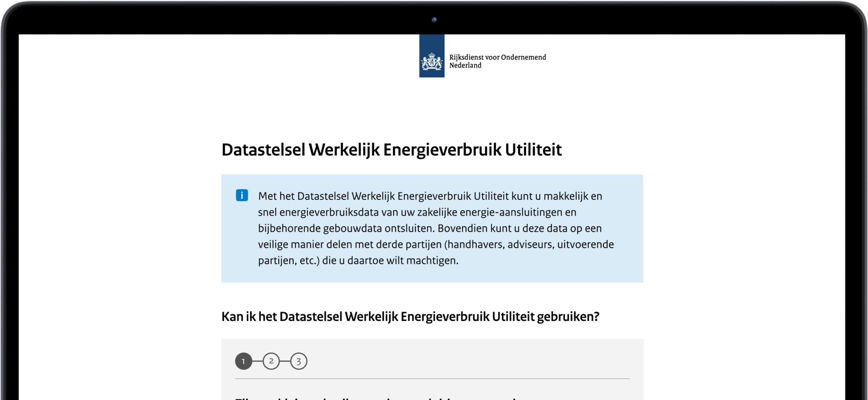Image resolution: width=868 pixels, height=400 pixels.
Task: Click the Rijksoverheid crest logo icon
Action: (x=432, y=62)
